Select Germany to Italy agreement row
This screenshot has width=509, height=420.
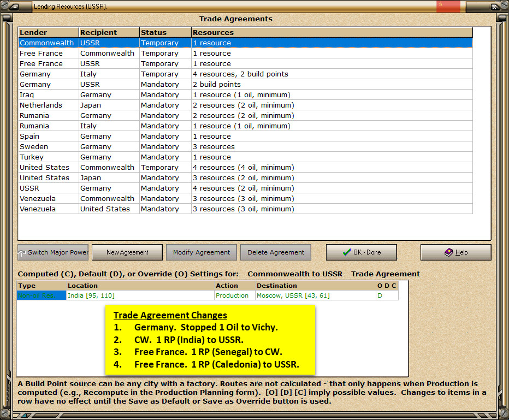(245, 74)
